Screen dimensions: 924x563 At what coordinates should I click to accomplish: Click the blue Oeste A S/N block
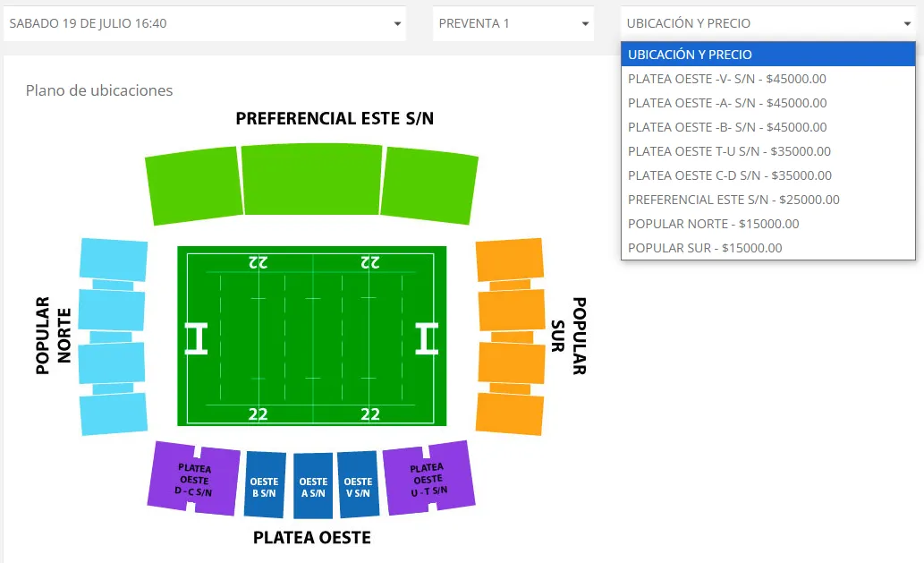(313, 486)
